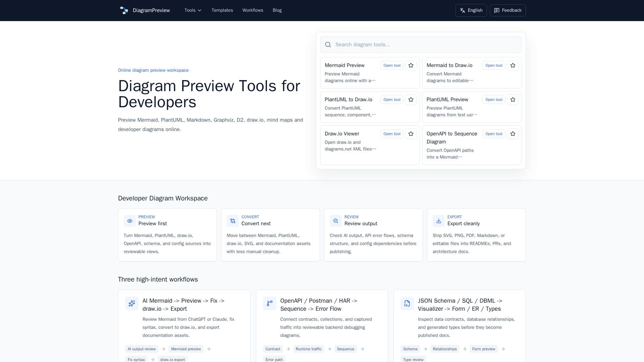The width and height of the screenshot is (644, 362).
Task: Click the review magnifier icon on Review output
Action: point(336,221)
